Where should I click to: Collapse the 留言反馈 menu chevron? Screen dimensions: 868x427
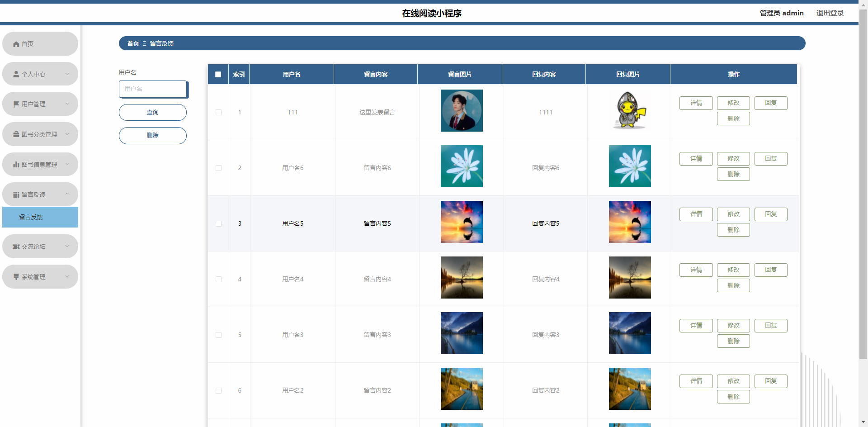67,194
